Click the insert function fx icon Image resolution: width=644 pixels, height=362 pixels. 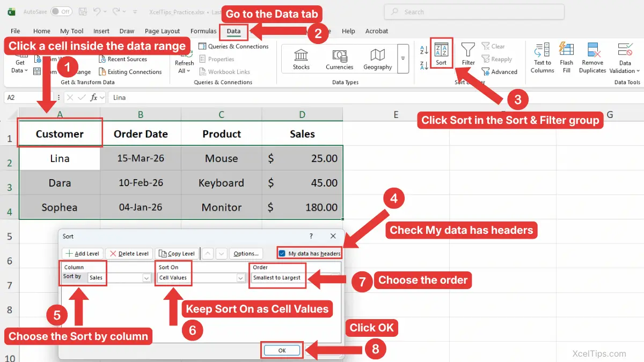tap(94, 98)
